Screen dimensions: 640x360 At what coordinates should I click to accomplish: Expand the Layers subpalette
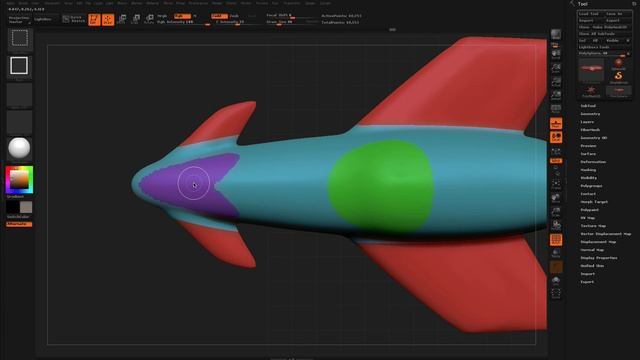tap(587, 122)
